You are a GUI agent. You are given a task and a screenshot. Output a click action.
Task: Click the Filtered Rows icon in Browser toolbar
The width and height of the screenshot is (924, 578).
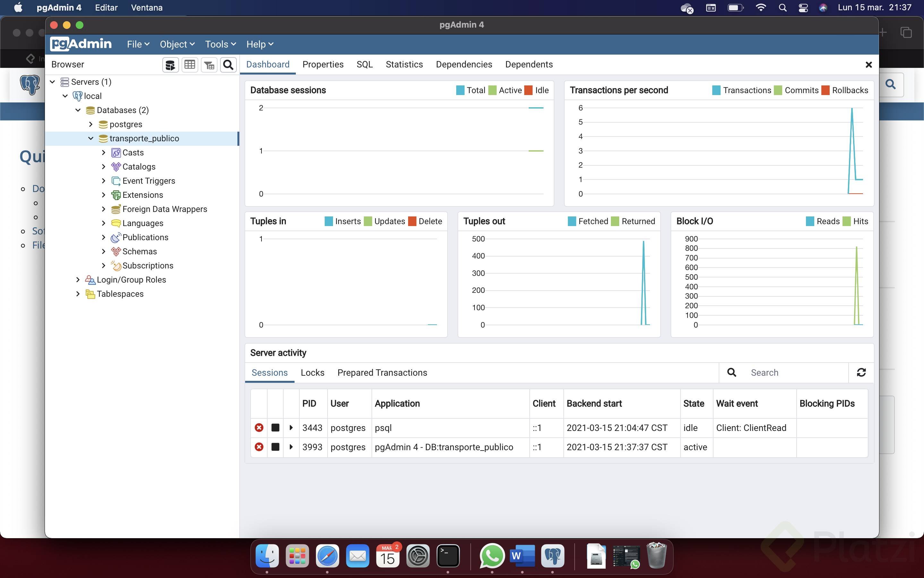click(x=209, y=65)
